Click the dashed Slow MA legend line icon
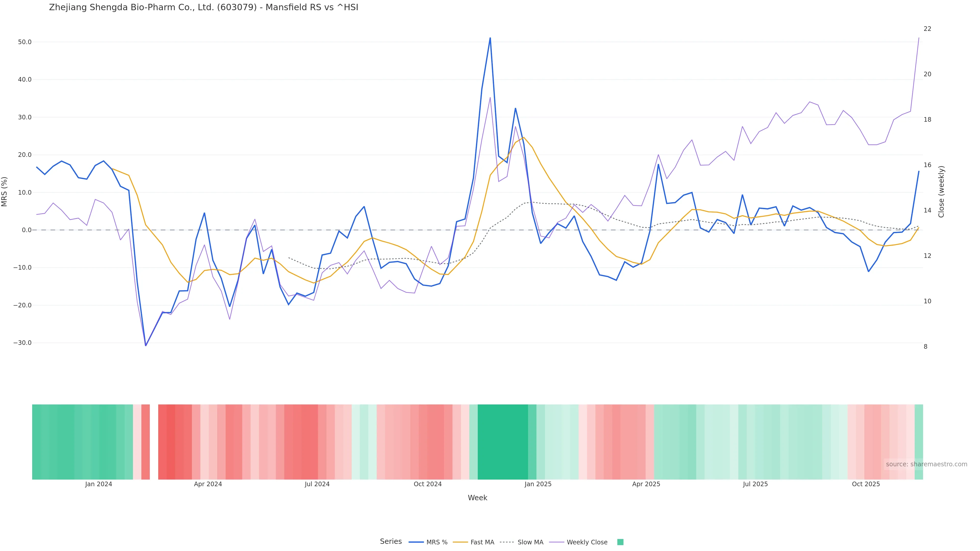The width and height of the screenshot is (980, 551). tap(507, 542)
